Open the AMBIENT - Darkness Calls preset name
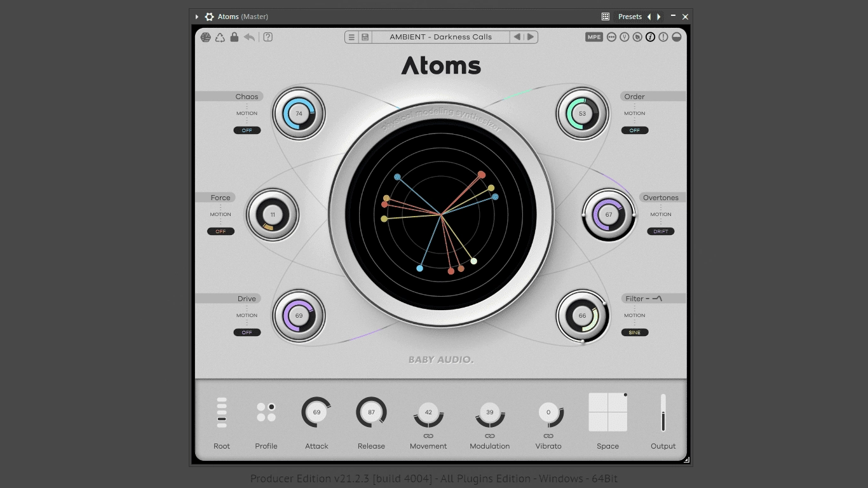 [441, 37]
